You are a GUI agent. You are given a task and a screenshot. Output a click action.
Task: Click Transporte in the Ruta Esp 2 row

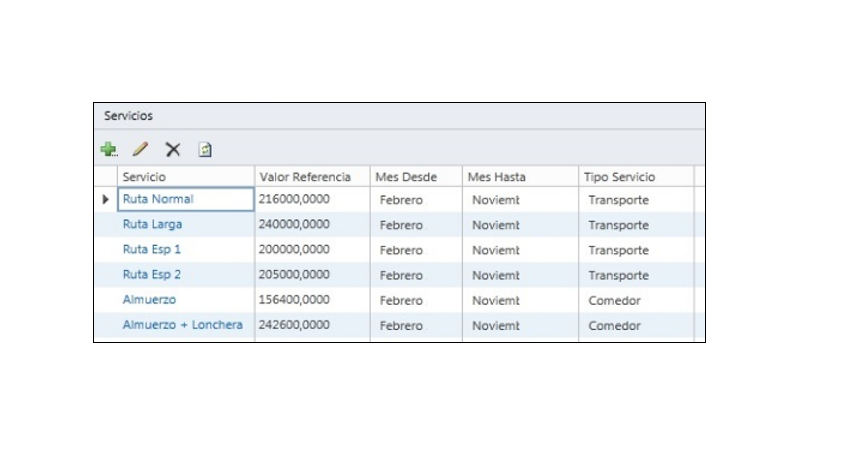pos(618,275)
